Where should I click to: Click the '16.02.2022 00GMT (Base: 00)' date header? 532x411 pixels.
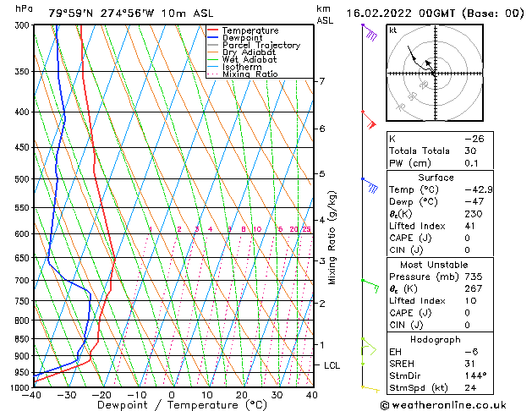(435, 14)
